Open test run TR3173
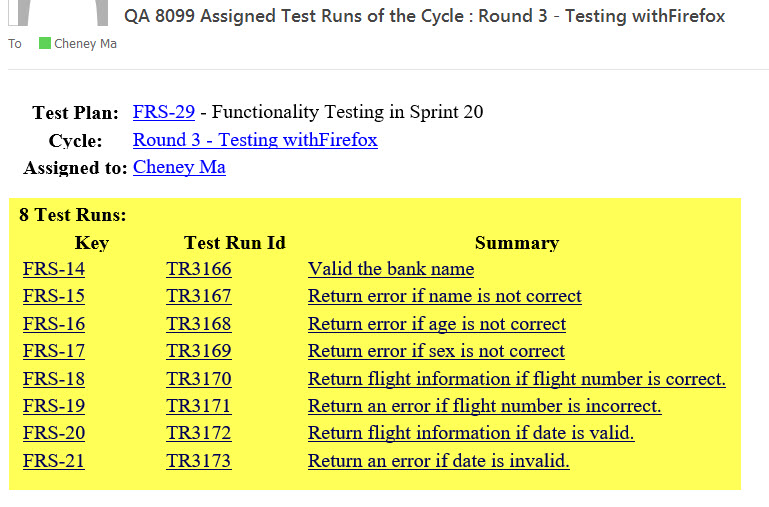 pyautogui.click(x=198, y=461)
